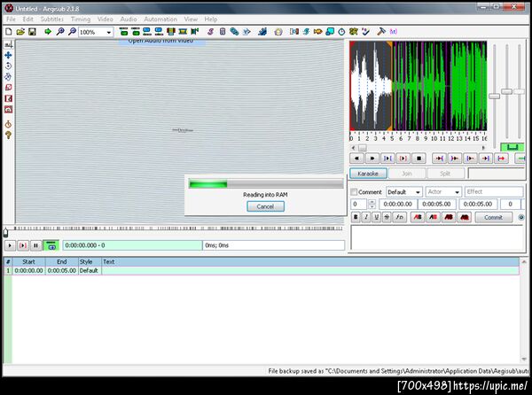
Task: Toggle video auto-scroll green button
Action: [x=51, y=245]
